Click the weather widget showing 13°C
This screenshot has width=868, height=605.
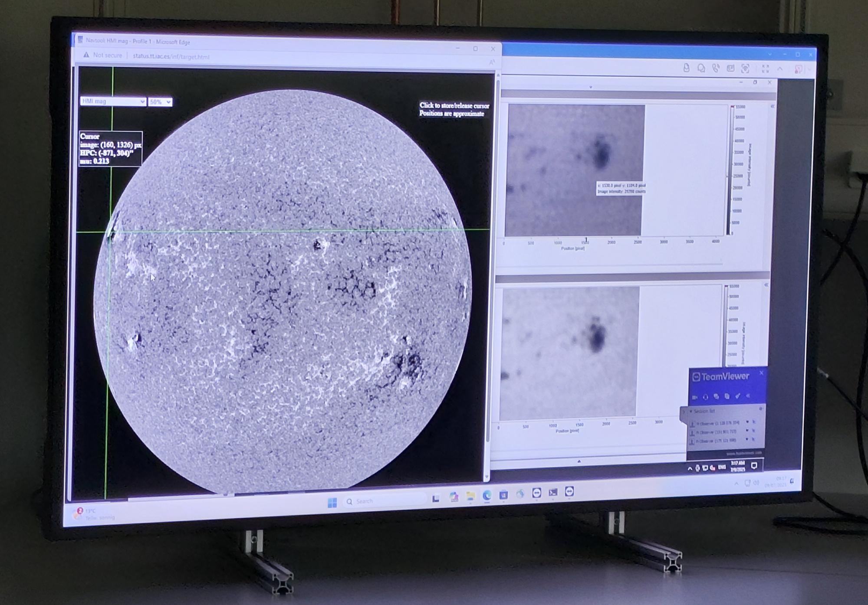click(x=94, y=514)
